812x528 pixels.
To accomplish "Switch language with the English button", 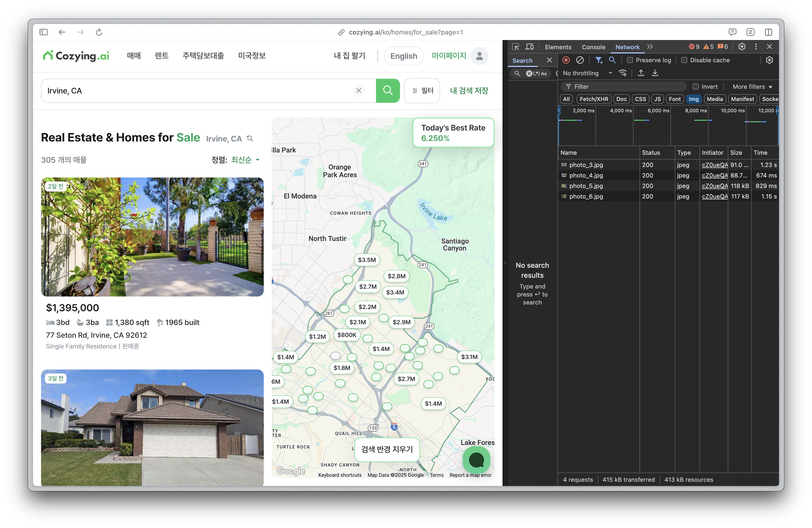I will [x=403, y=56].
